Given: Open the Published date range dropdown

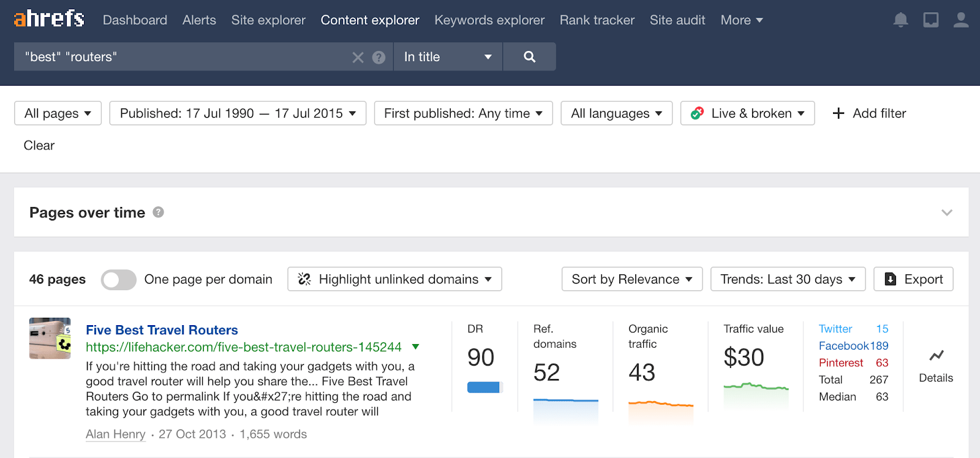Looking at the screenshot, I should pos(238,113).
